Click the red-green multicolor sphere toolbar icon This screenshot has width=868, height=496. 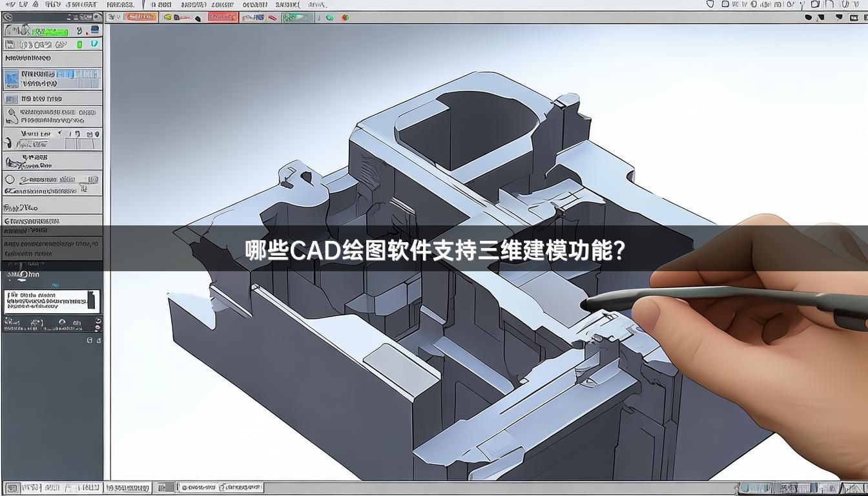(345, 17)
